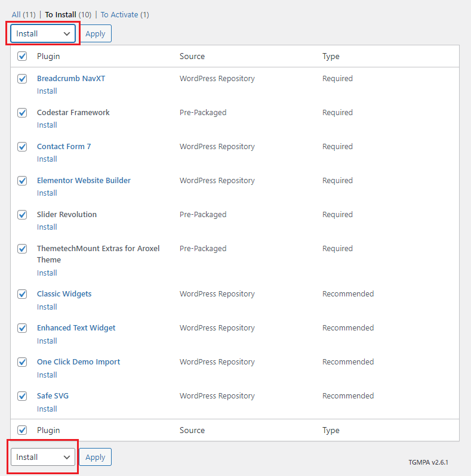Open the Safe SVG plugin link
This screenshot has width=471, height=476.
pos(53,395)
